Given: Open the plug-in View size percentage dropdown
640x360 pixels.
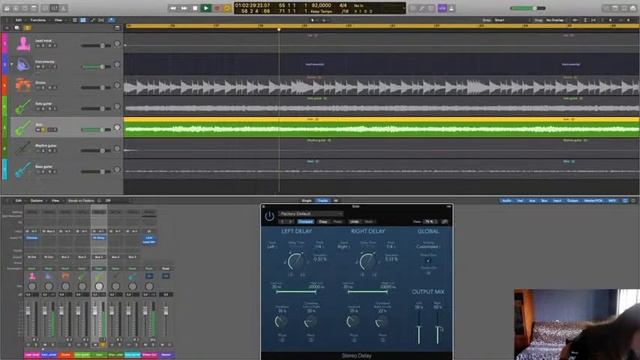Looking at the screenshot, I should coord(430,222).
